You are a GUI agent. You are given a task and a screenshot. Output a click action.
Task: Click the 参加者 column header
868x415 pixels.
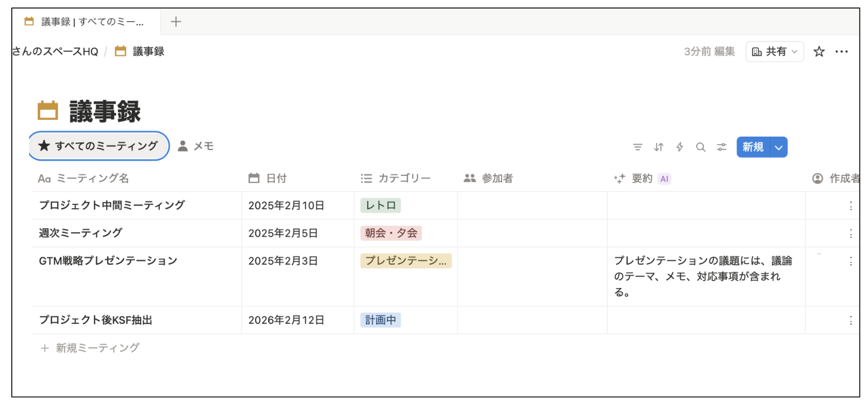point(488,178)
